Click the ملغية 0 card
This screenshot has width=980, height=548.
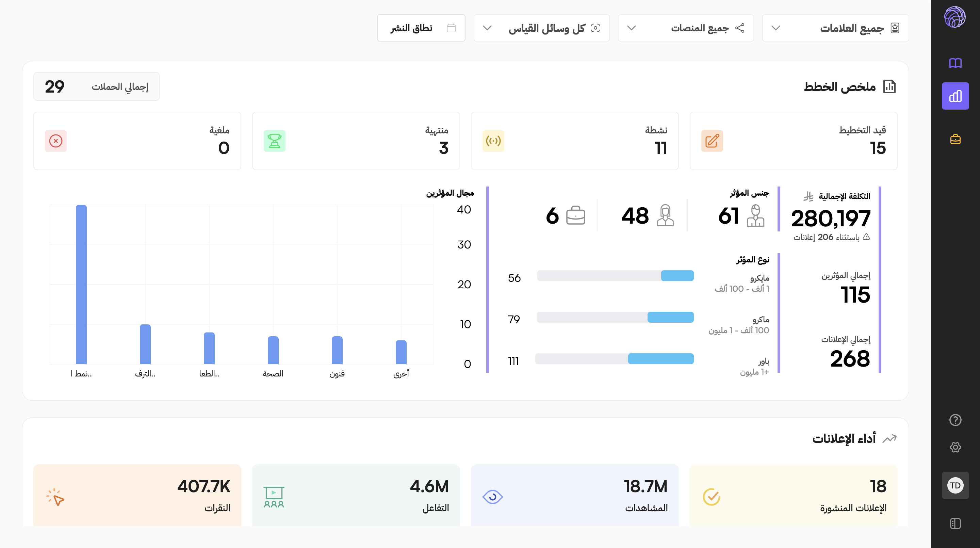[137, 141]
